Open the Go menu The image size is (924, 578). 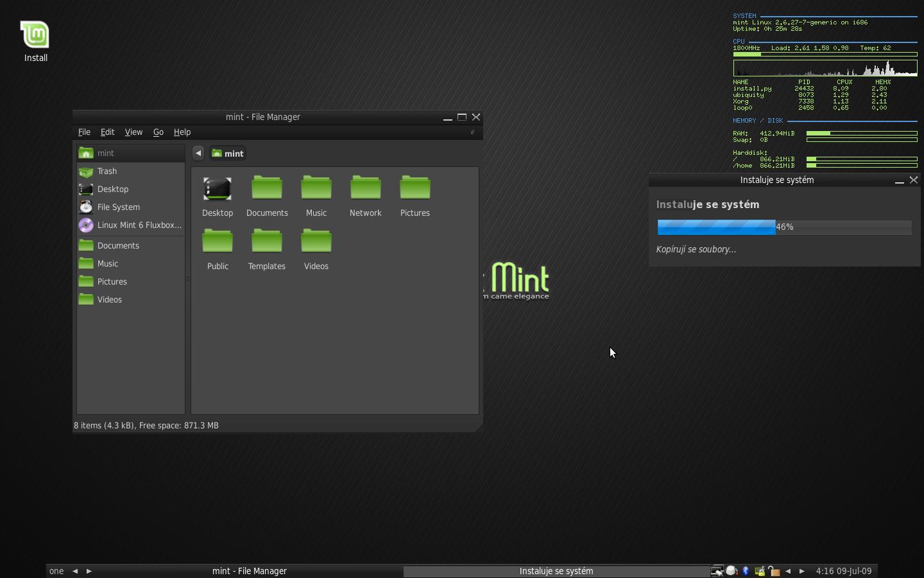pos(158,132)
